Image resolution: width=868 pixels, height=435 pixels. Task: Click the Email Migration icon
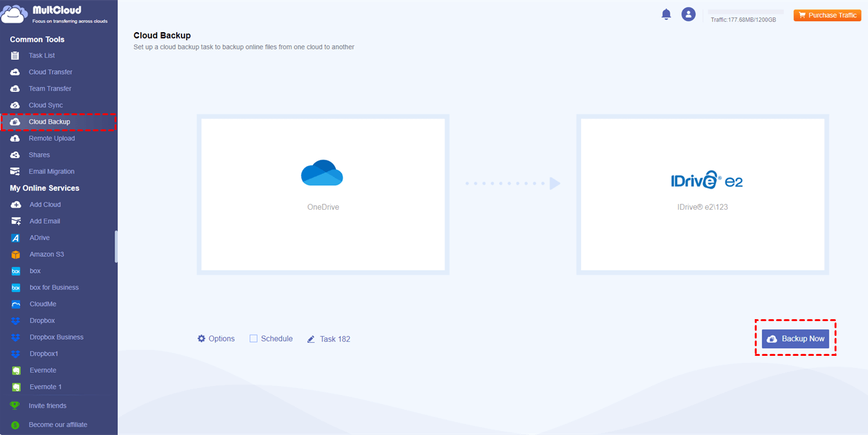(15, 172)
